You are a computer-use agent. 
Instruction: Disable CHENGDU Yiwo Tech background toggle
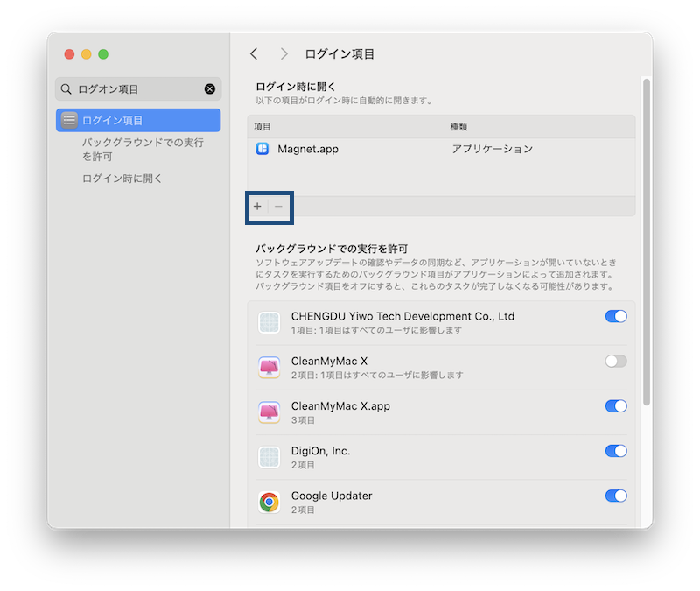616,316
